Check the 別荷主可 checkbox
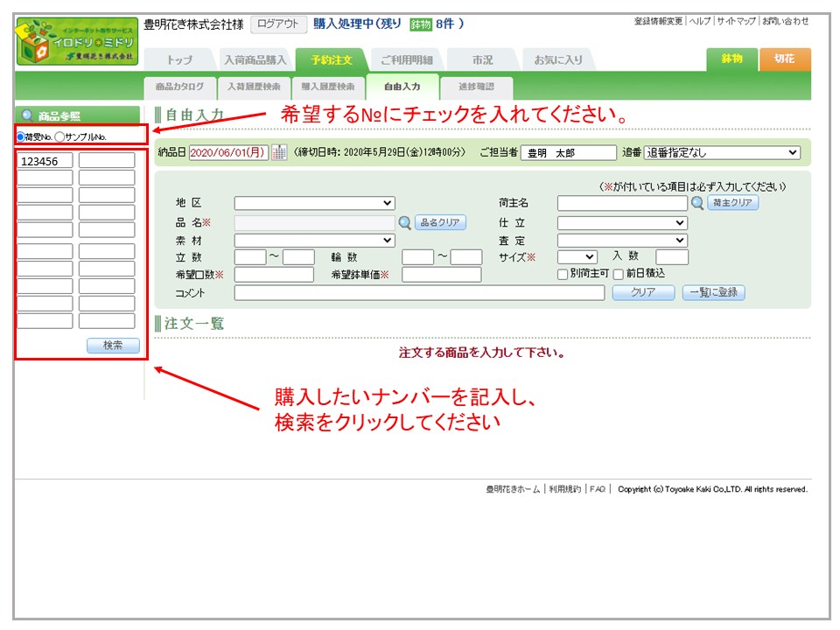Viewport: 840px width, 630px height. click(x=563, y=274)
